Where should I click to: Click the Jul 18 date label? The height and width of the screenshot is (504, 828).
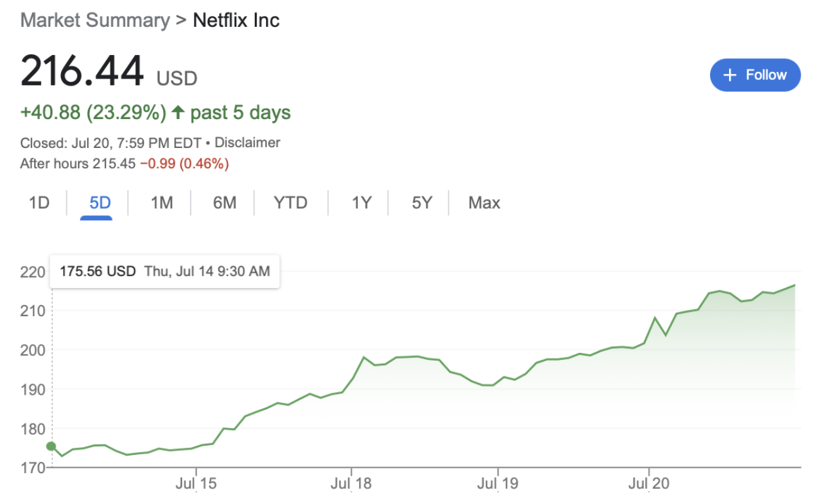coord(351,484)
